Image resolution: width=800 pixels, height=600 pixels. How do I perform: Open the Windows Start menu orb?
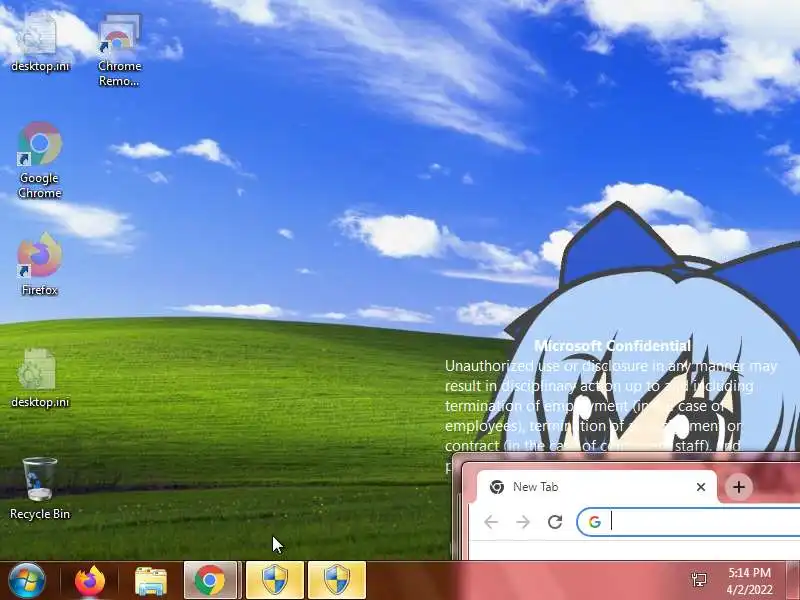pyautogui.click(x=26, y=581)
